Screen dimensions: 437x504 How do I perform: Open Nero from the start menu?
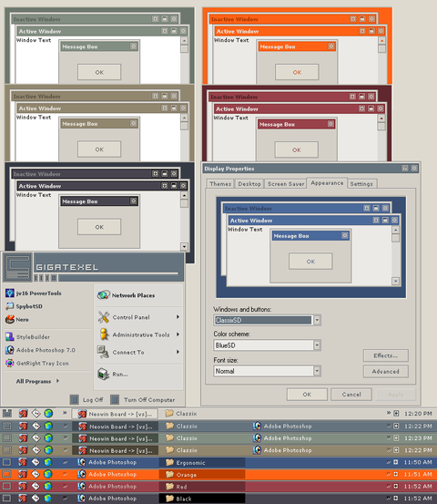click(x=17, y=320)
